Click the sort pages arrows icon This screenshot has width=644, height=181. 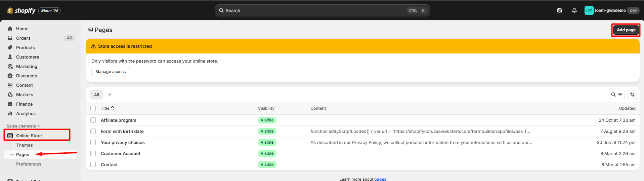pos(632,95)
